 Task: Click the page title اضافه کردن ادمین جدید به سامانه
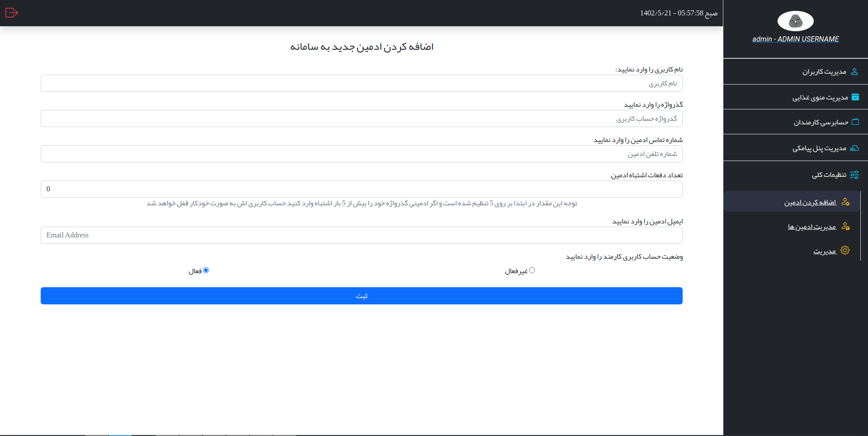(362, 47)
